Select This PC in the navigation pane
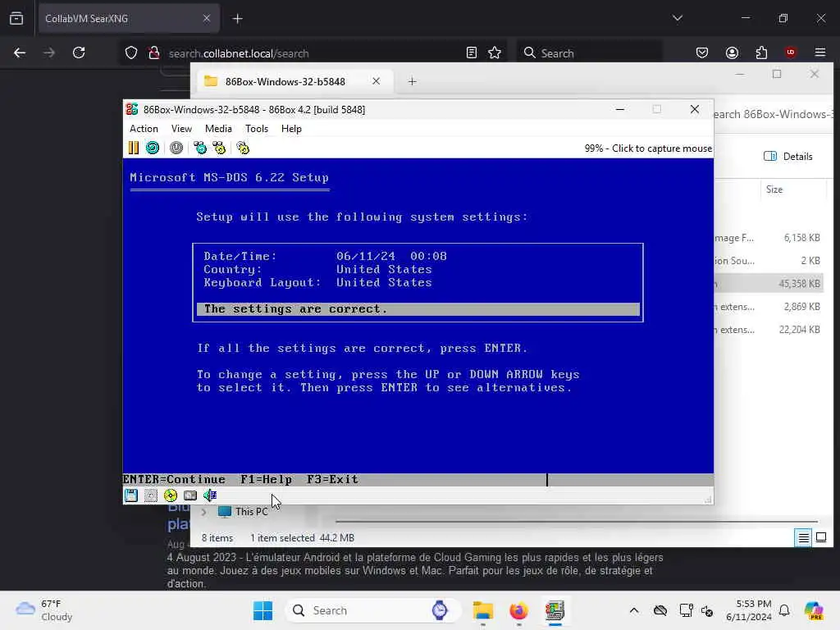Screen dimensions: 840x630 click(x=243, y=512)
